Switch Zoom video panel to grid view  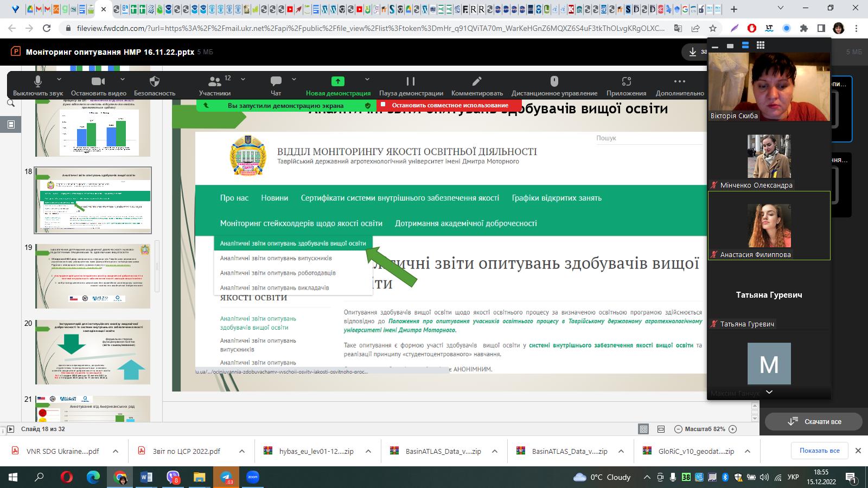point(761,46)
